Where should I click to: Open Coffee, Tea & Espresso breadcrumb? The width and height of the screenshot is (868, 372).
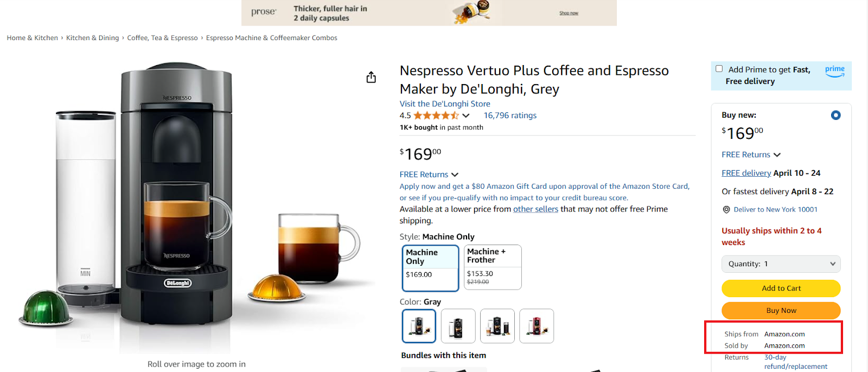162,37
